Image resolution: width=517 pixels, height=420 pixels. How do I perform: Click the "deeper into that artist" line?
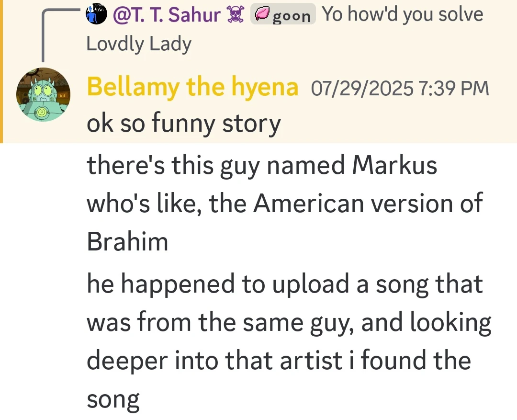279,360
